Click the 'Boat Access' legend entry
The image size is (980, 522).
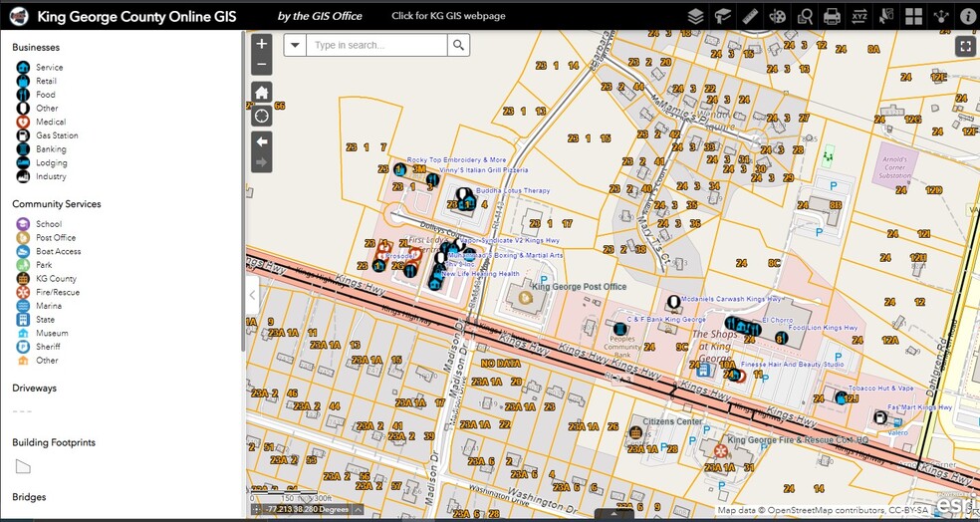(58, 251)
